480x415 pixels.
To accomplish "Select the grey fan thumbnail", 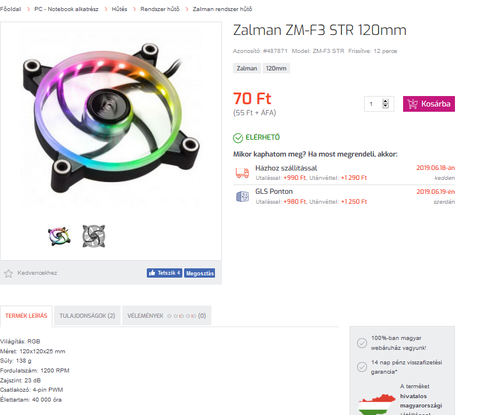I will [x=94, y=236].
